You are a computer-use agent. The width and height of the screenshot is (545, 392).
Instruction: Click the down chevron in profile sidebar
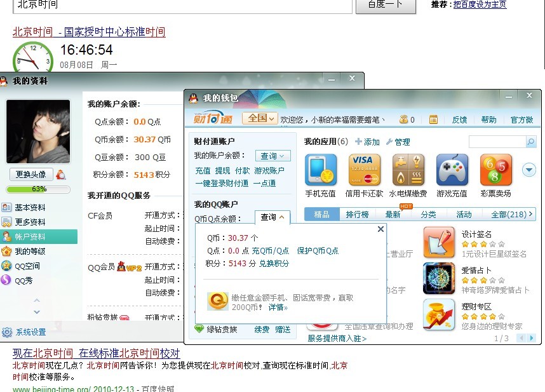point(37,312)
